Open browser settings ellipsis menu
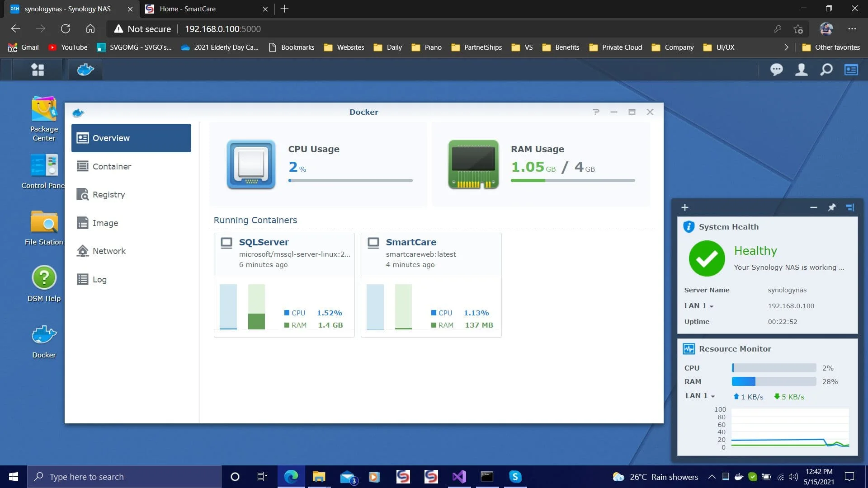The width and height of the screenshot is (868, 488). pyautogui.click(x=852, y=28)
